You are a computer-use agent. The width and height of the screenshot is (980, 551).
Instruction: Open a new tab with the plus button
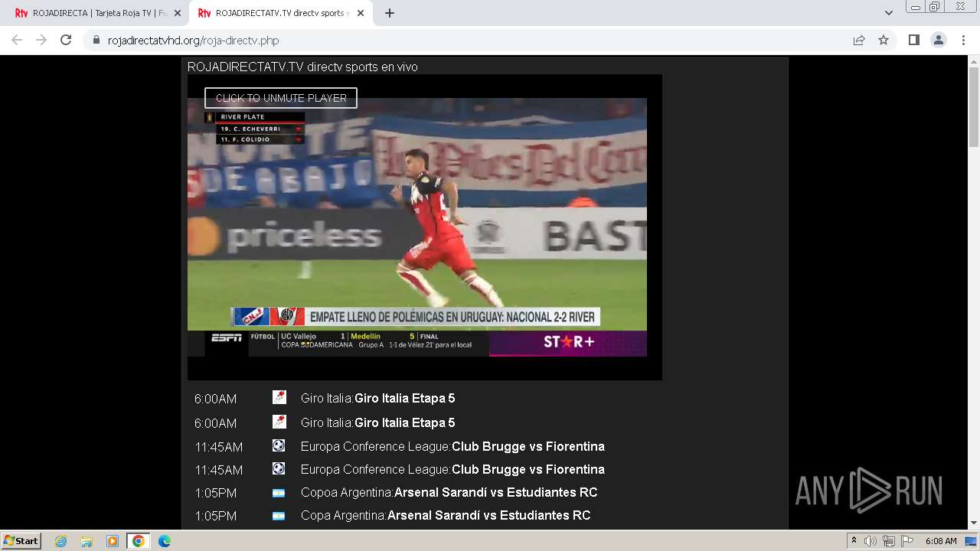(x=390, y=13)
